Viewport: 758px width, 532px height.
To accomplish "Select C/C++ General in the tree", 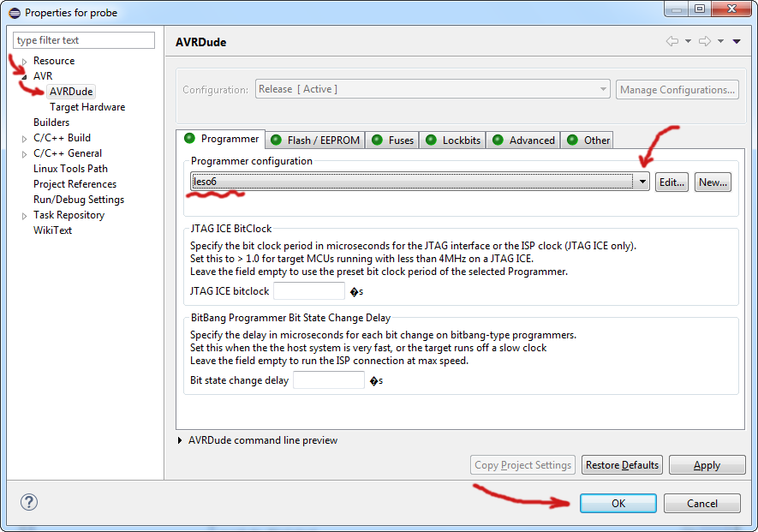I will (x=68, y=153).
